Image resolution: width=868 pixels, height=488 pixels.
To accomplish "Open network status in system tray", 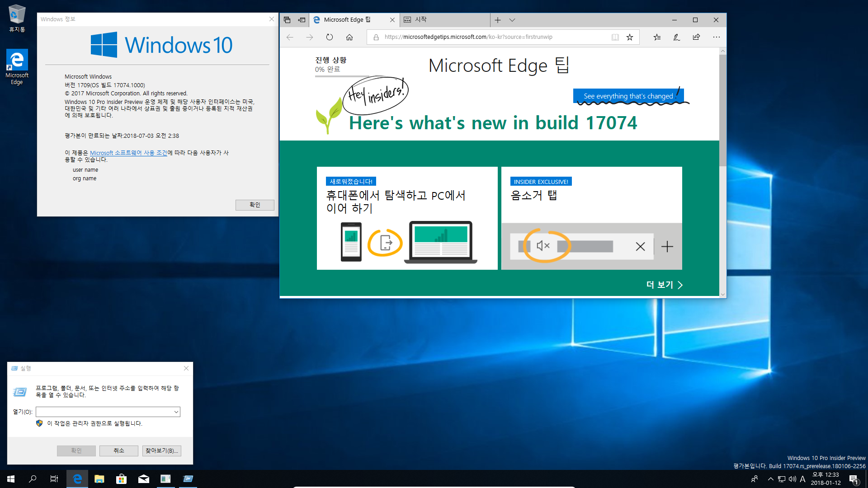I will point(782,479).
